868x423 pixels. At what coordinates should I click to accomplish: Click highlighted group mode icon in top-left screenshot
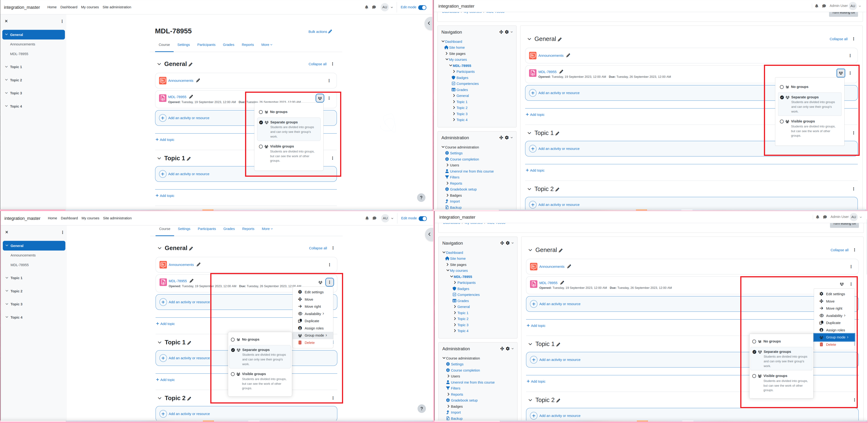pyautogui.click(x=320, y=98)
